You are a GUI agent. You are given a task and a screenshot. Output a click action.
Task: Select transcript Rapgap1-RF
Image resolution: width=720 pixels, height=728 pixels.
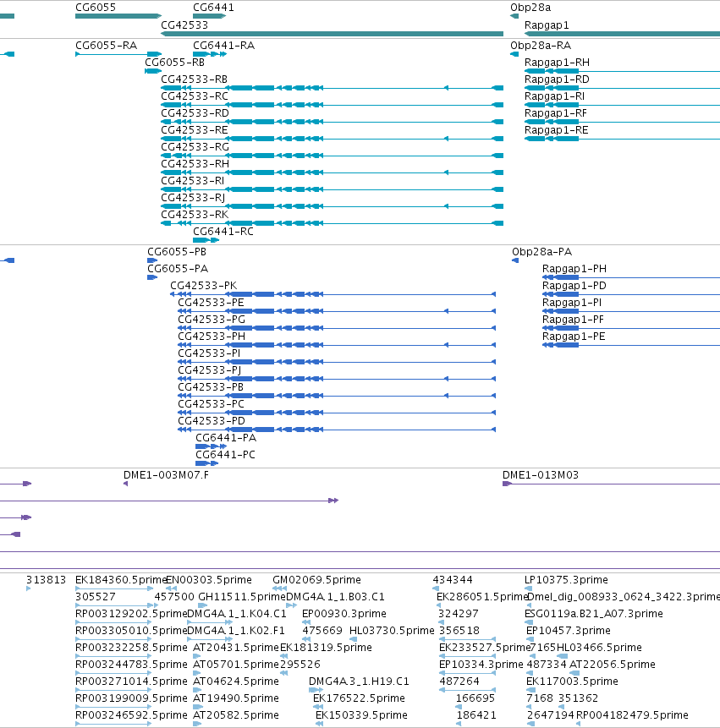point(556,113)
